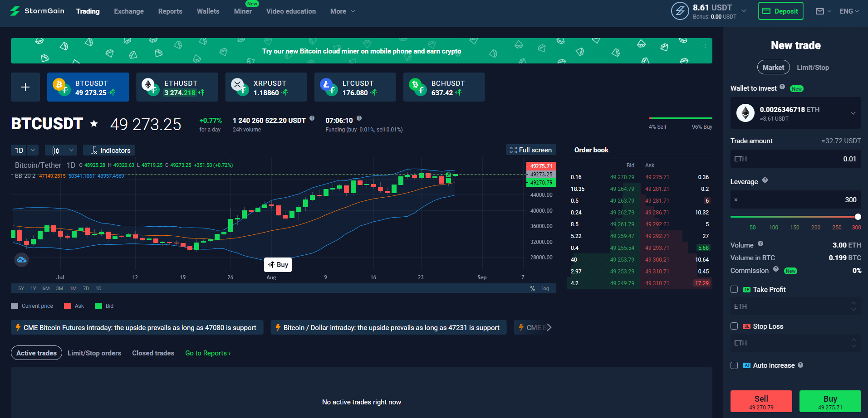
Task: Set chart range to 1M
Action: coord(73,288)
